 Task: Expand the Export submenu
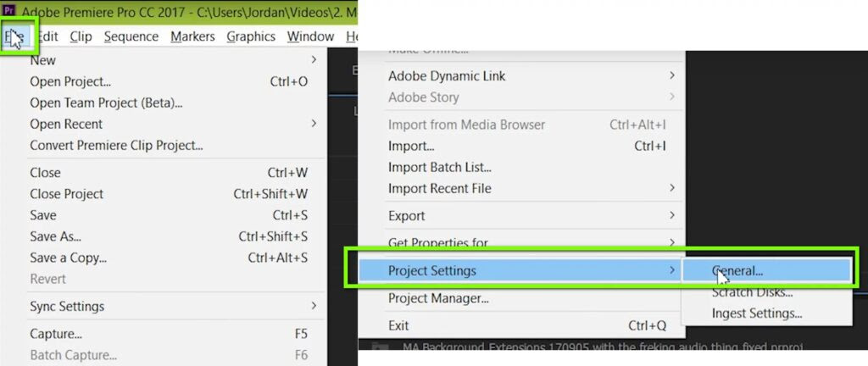(x=521, y=216)
